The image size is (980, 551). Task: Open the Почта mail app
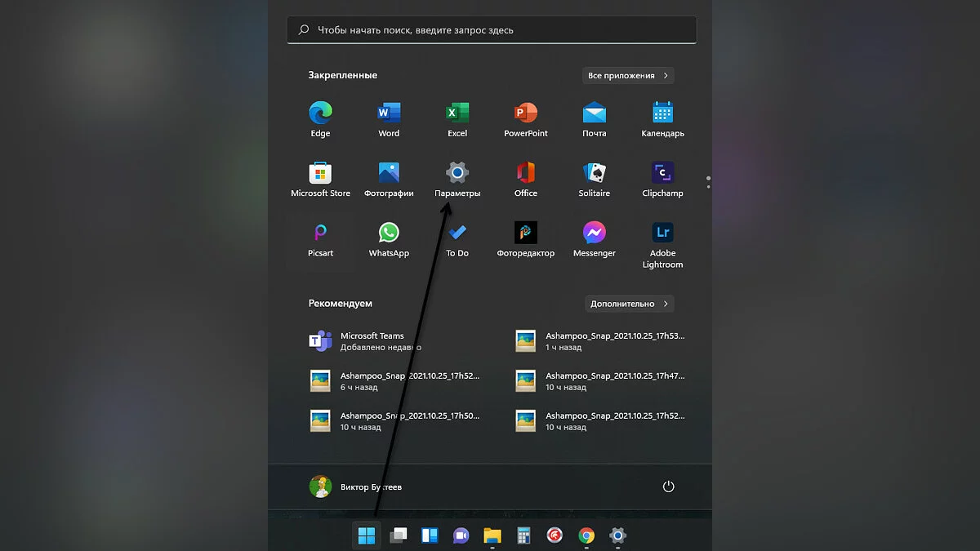coord(595,120)
